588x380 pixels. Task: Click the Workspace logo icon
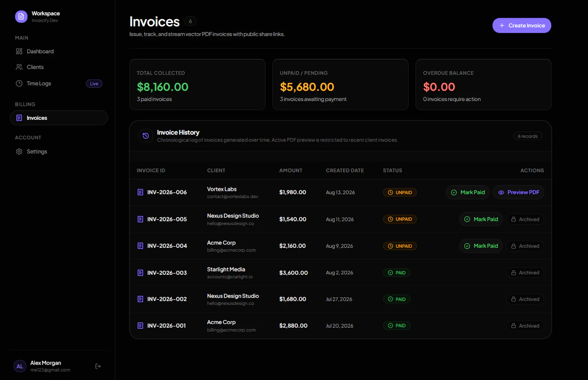click(x=21, y=17)
